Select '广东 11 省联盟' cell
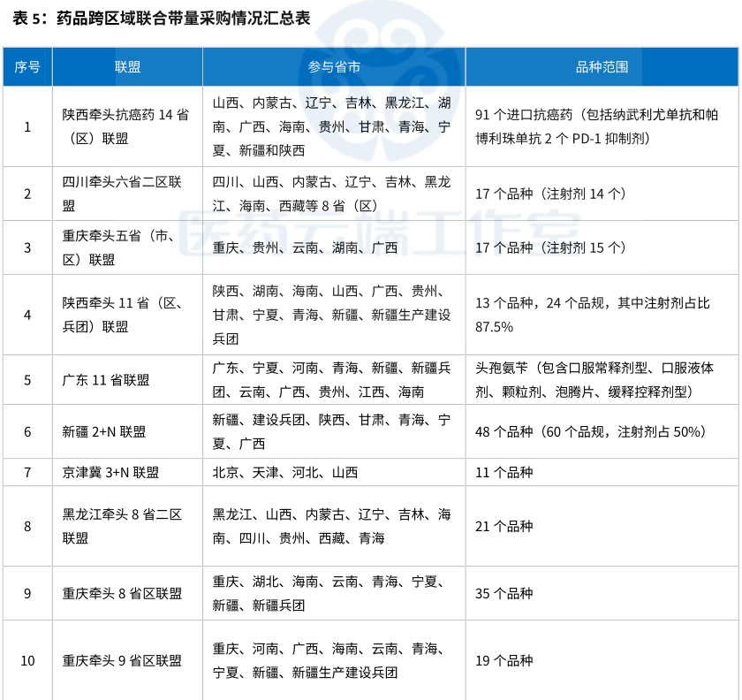 pos(127,380)
